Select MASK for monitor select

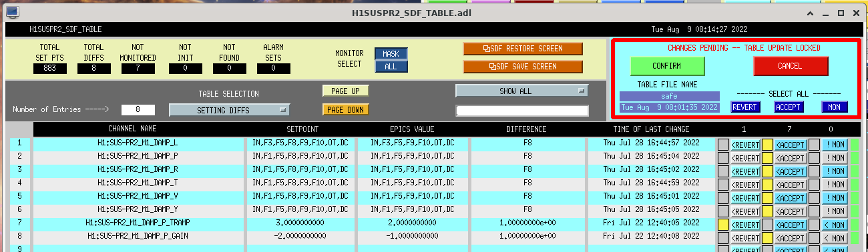coord(391,53)
